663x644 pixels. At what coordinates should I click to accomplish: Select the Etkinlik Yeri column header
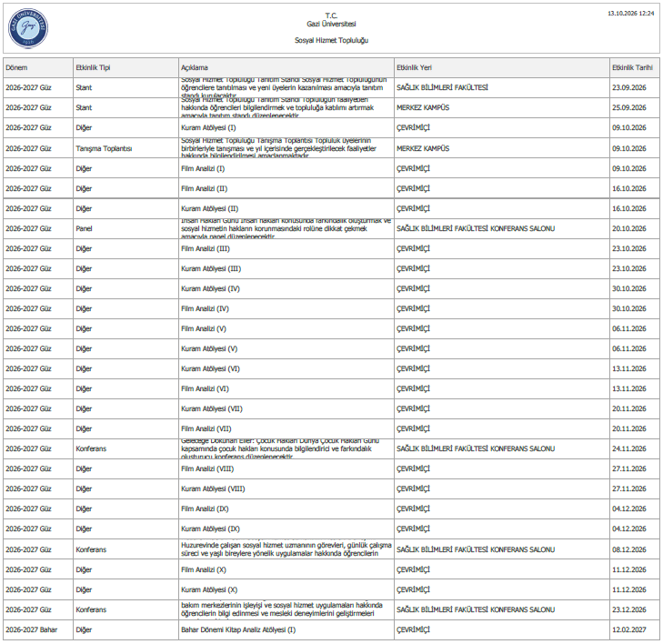(501, 67)
